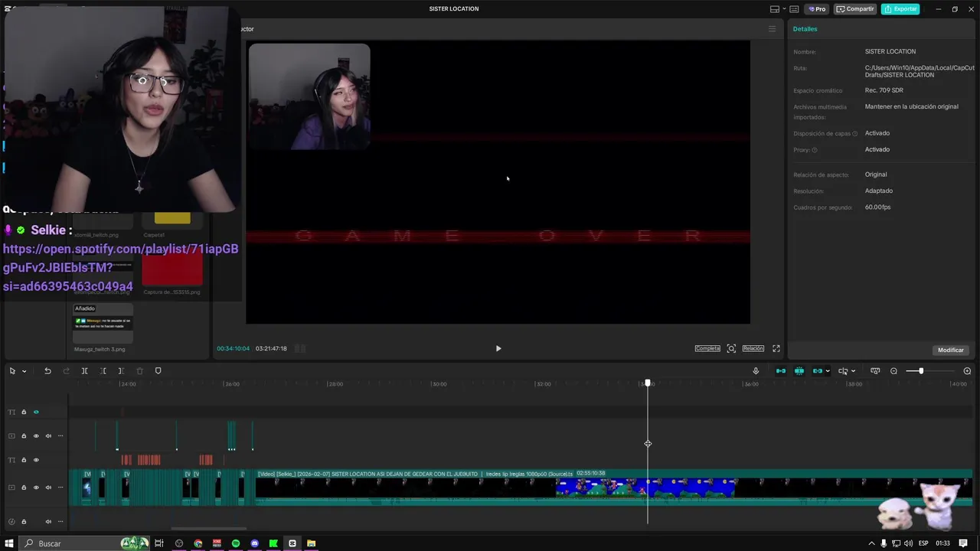Viewport: 980px width, 551px height.
Task: Delete right of playhead with trim-right tool
Action: 121,371
